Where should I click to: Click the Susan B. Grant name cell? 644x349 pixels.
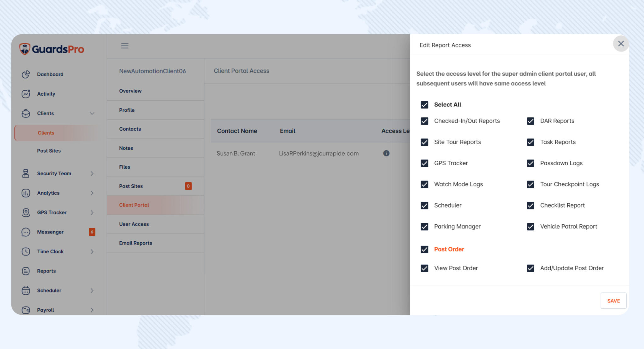point(236,153)
